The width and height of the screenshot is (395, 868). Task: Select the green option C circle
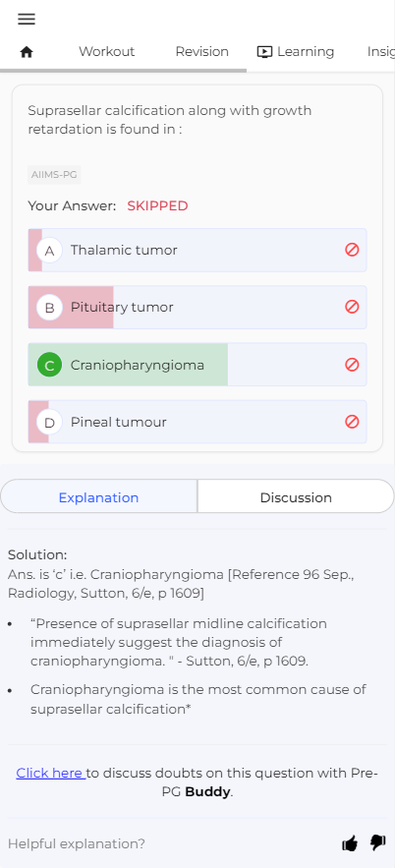(49, 365)
